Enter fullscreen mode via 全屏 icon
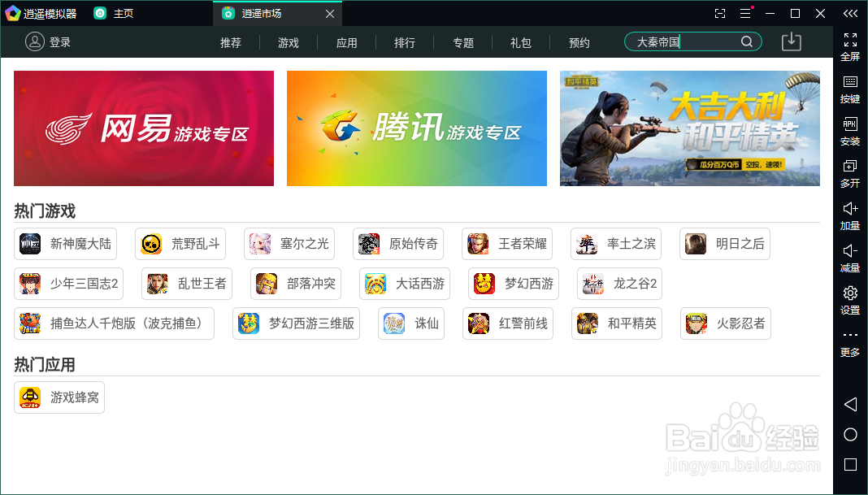Image resolution: width=868 pixels, height=495 pixels. click(x=850, y=39)
